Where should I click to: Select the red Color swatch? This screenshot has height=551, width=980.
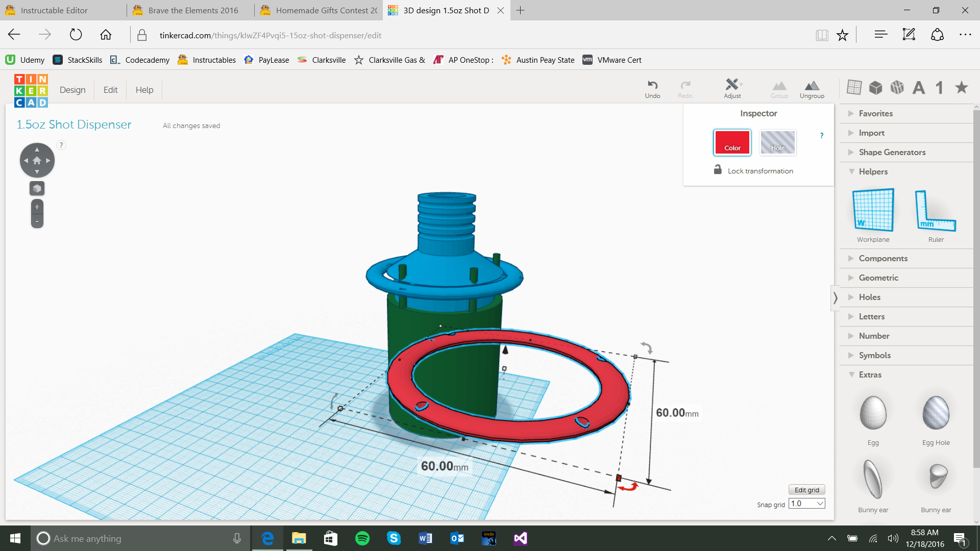(732, 142)
